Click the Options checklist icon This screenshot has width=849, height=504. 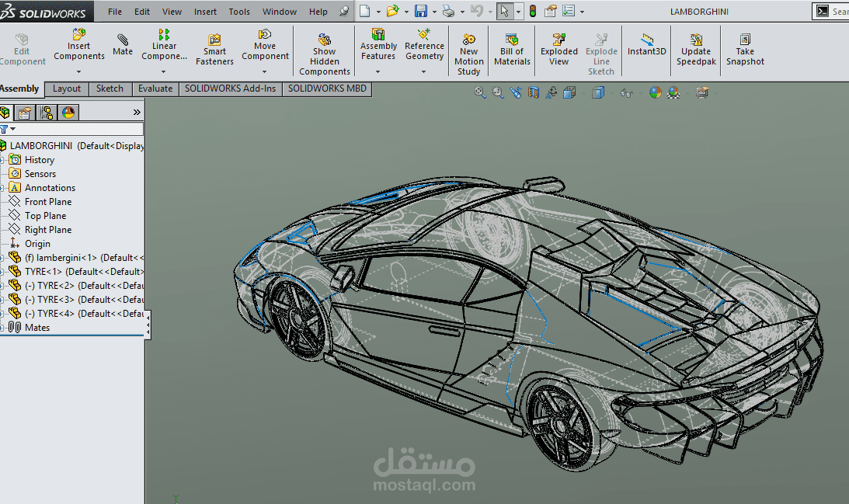pyautogui.click(x=569, y=11)
